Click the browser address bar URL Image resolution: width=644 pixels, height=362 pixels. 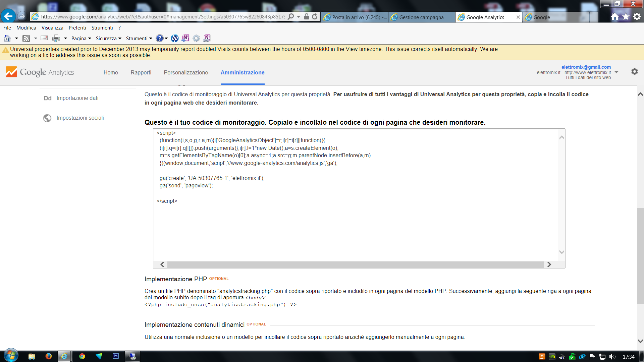[163, 17]
